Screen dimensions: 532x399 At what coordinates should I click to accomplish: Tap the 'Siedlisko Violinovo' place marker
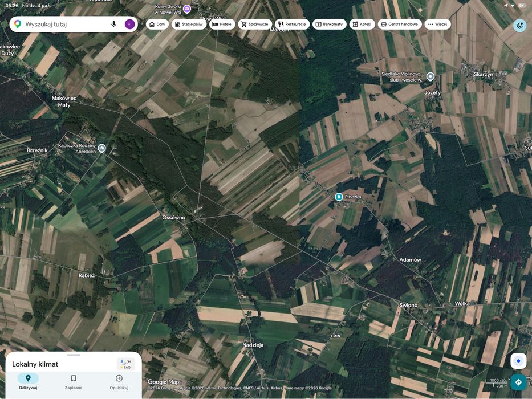[x=430, y=76]
